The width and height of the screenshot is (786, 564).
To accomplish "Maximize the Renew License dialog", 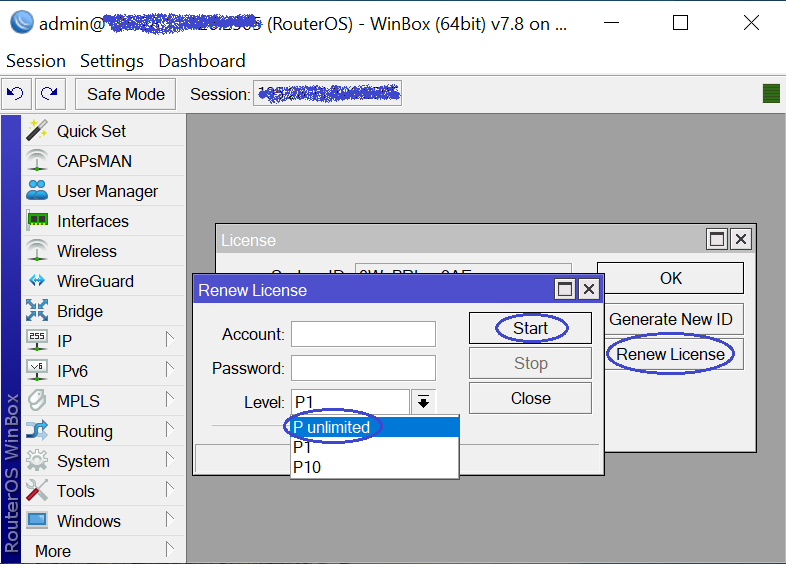I will (x=565, y=289).
